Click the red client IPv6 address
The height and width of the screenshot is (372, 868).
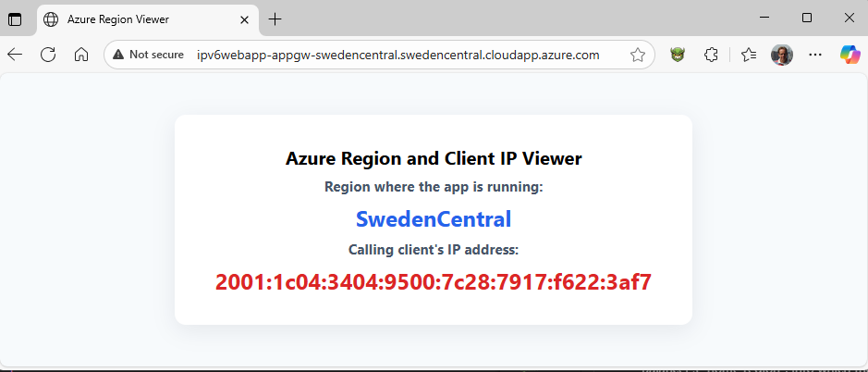434,281
